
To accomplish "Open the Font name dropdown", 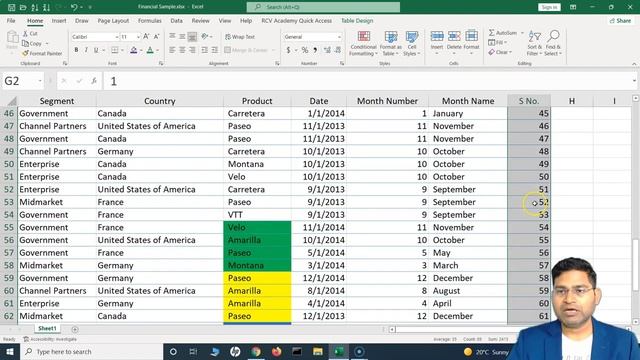I will tap(117, 37).
